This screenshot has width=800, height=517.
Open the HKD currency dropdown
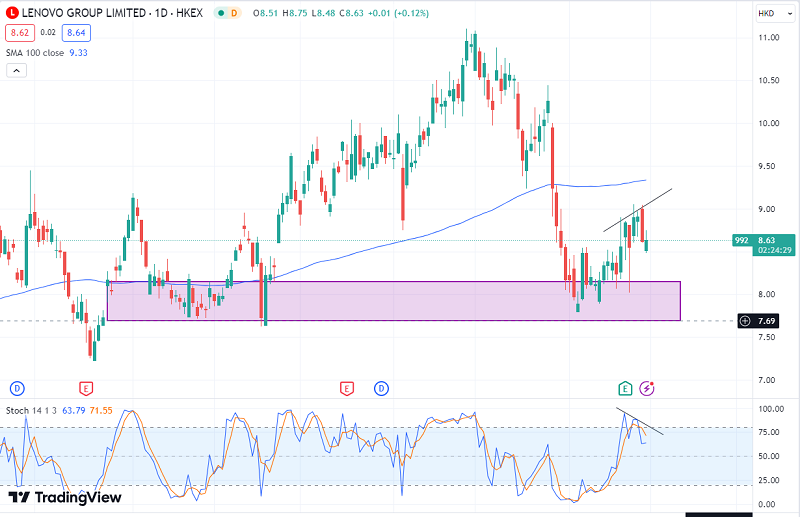tap(768, 13)
